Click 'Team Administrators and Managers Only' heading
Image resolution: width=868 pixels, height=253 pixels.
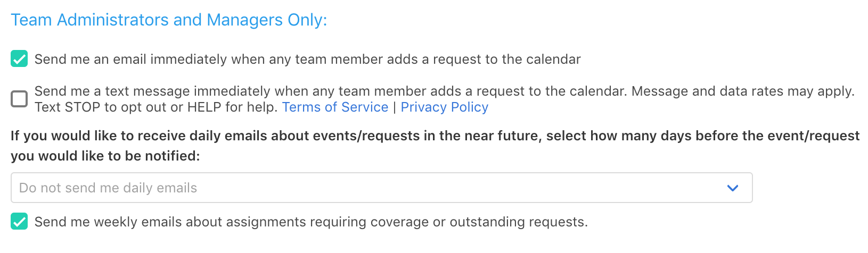tap(169, 20)
